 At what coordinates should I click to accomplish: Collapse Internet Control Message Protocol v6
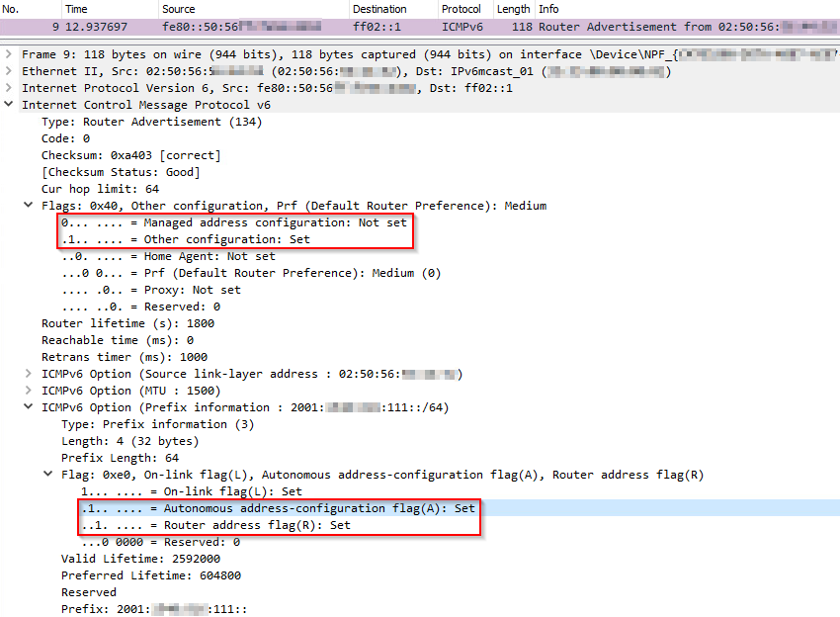[9, 105]
